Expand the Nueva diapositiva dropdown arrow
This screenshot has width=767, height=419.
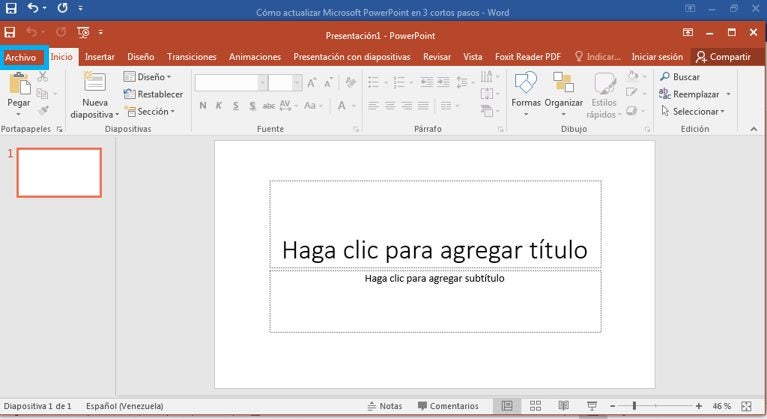coord(117,115)
